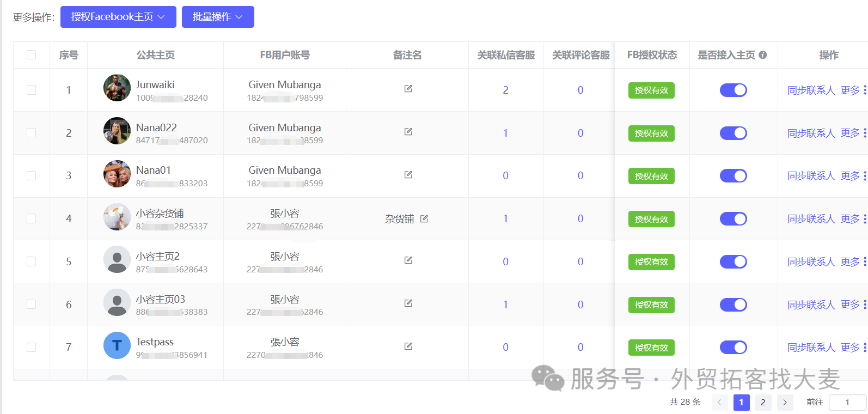This screenshot has height=414, width=868.
Task: Go to next page with arrow
Action: (785, 403)
